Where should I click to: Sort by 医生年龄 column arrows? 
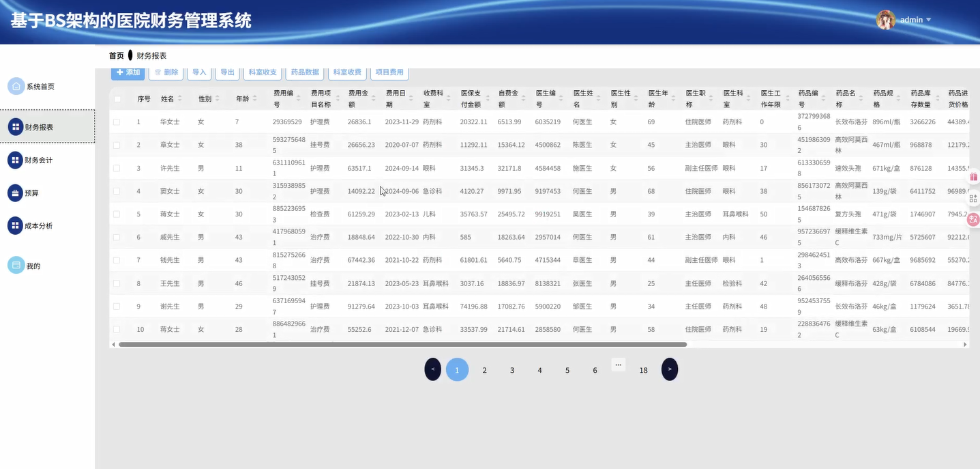(x=673, y=98)
